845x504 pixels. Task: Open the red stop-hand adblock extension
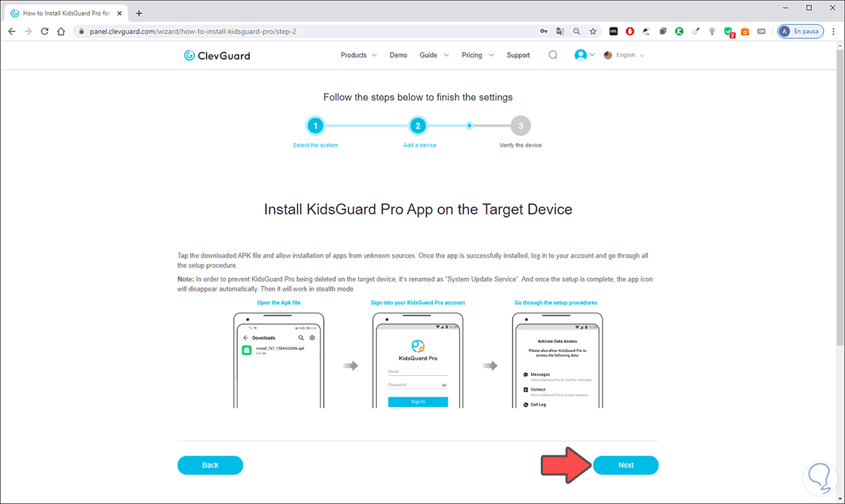coord(630,31)
